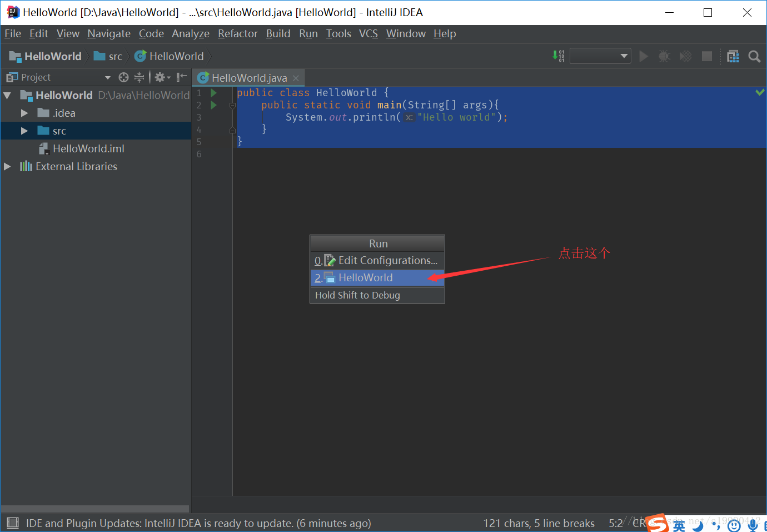Click the Search Everywhere magnifier
This screenshot has height=532, width=767.
754,56
